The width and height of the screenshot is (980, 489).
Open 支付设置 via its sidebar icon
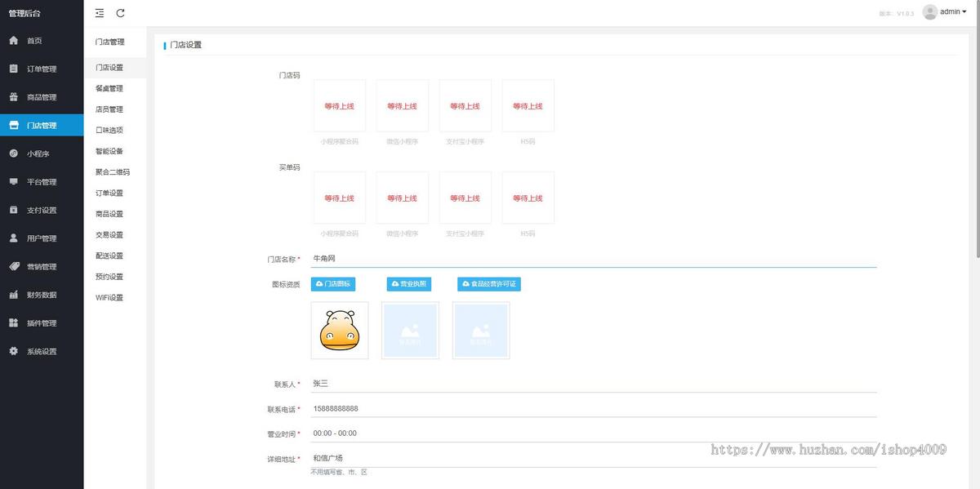coord(13,210)
